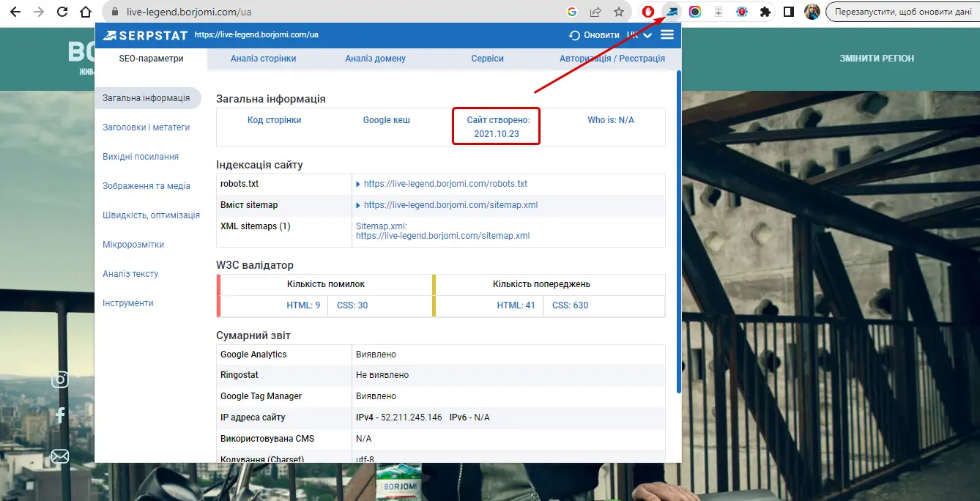Viewport: 980px width, 501px height.
Task: Click the HTML: 9 errors link
Action: point(303,305)
